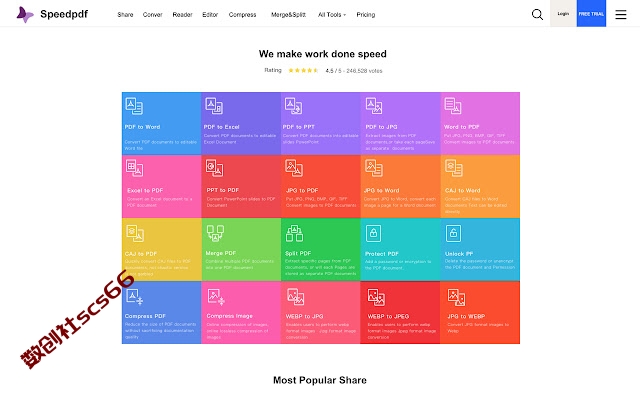Screen dimensions: 640x400
Task: Open the Merge&Split menu item
Action: [x=288, y=15]
